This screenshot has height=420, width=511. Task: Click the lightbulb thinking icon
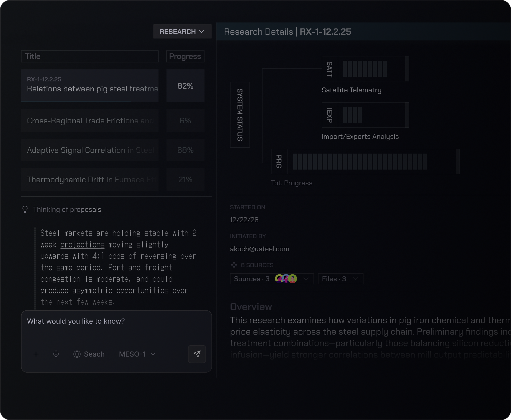tap(25, 209)
